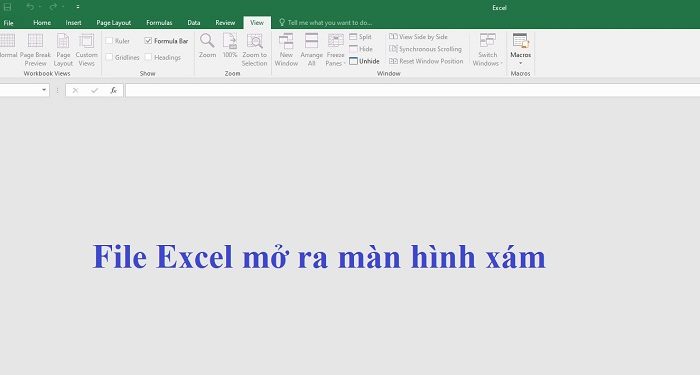The image size is (700, 375).
Task: Reset zoom to 100%
Action: point(230,46)
